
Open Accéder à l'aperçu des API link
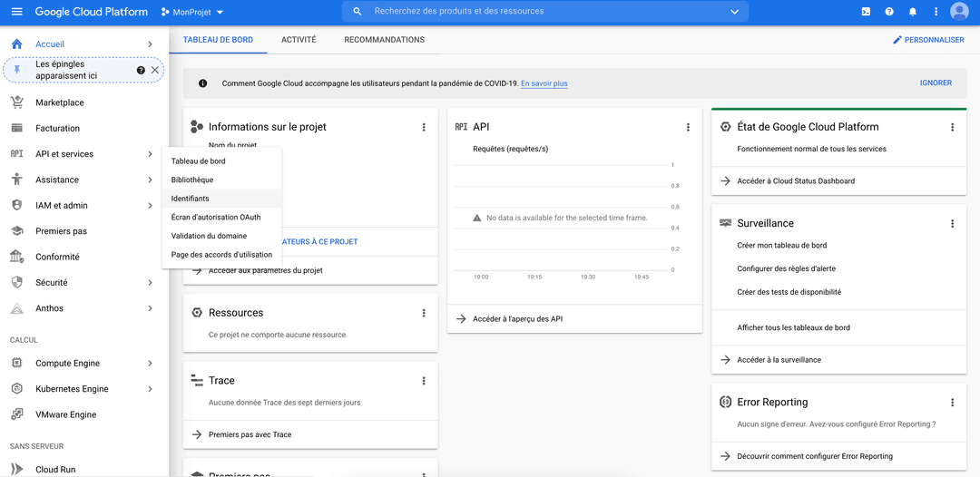point(518,319)
